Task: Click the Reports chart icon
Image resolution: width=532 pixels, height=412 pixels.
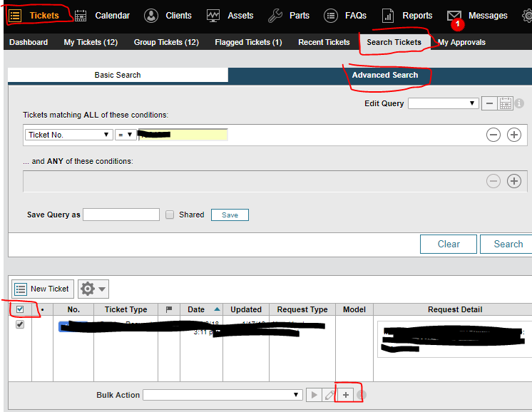Action: [x=388, y=16]
